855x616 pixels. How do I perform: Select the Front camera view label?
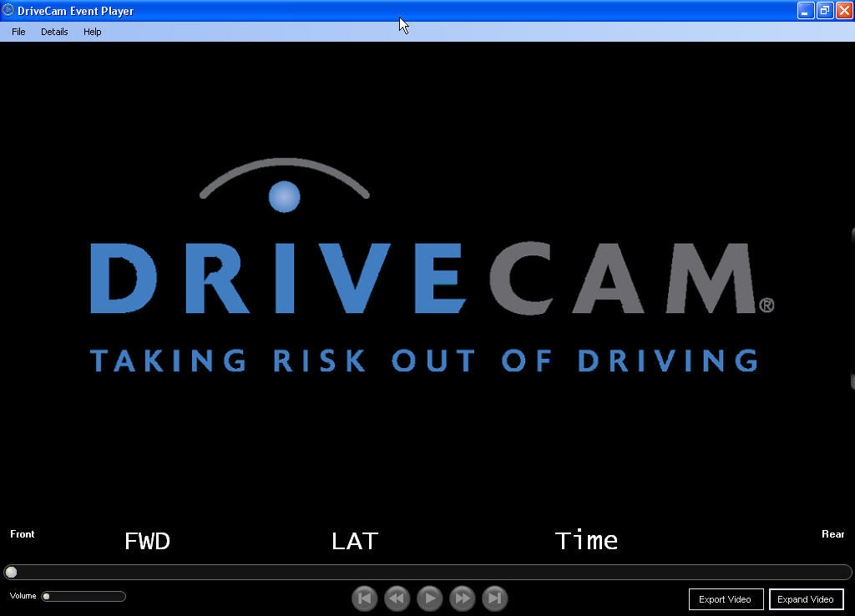pyautogui.click(x=22, y=534)
